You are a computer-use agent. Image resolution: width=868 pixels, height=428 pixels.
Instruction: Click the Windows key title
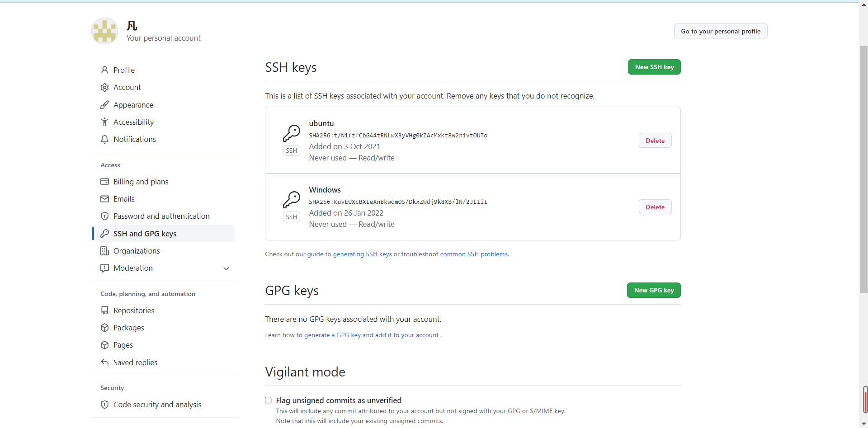(325, 190)
